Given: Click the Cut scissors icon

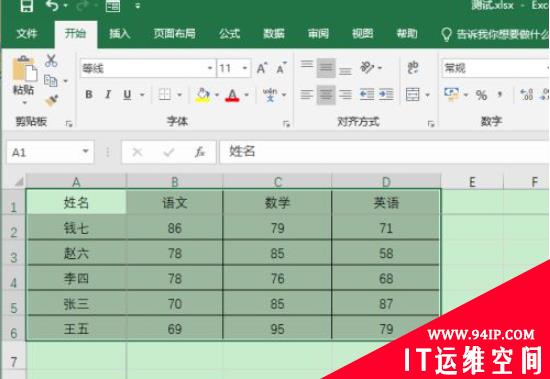Looking at the screenshot, I should pos(51,61).
